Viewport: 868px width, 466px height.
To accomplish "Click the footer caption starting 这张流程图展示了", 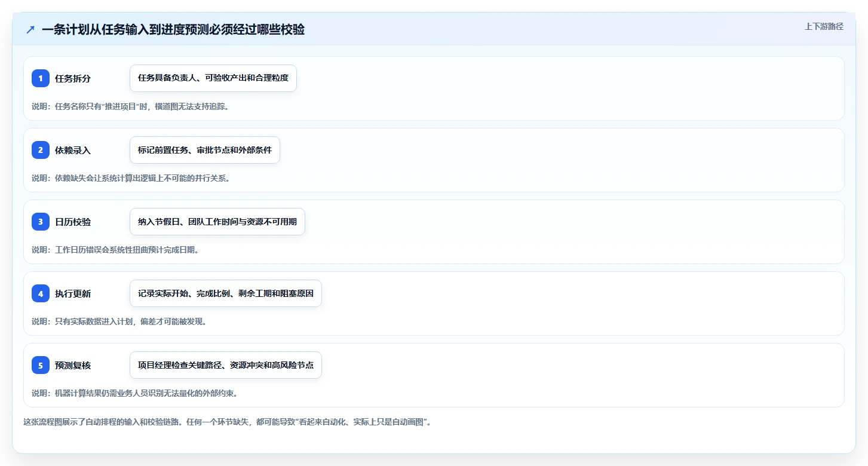I will [x=228, y=422].
